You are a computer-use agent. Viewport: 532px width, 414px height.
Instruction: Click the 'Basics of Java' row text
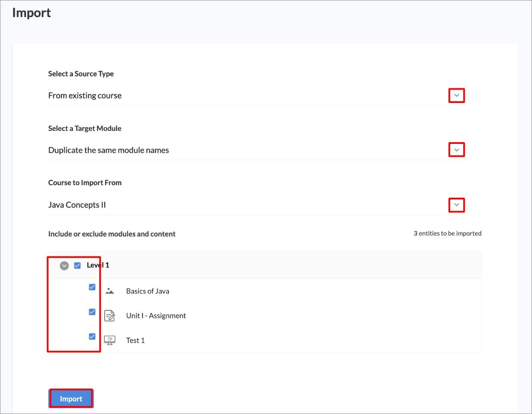tap(147, 291)
